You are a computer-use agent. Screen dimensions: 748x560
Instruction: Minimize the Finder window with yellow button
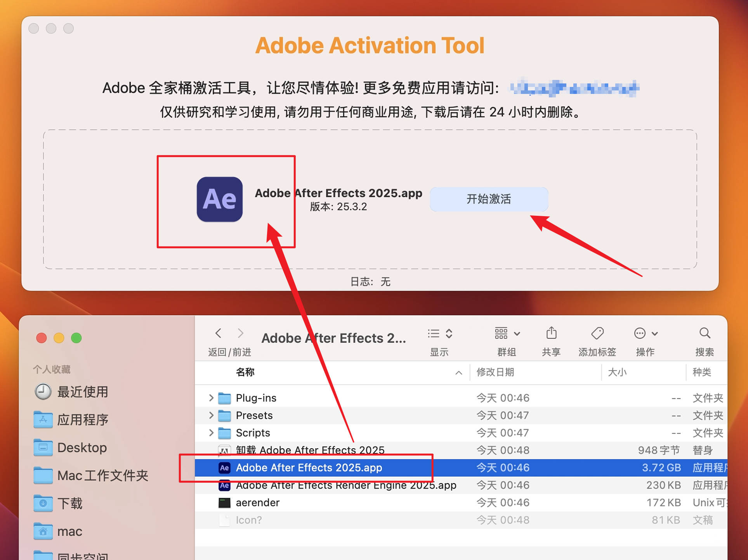[x=59, y=338]
